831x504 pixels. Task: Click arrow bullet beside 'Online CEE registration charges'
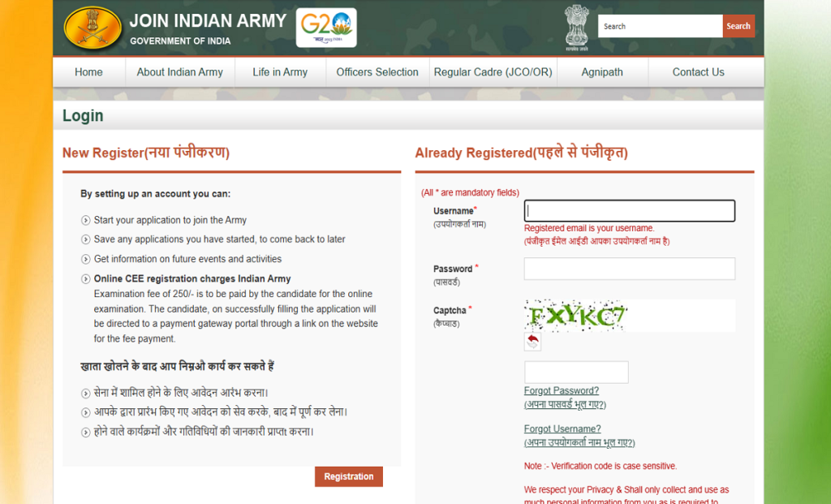85,278
